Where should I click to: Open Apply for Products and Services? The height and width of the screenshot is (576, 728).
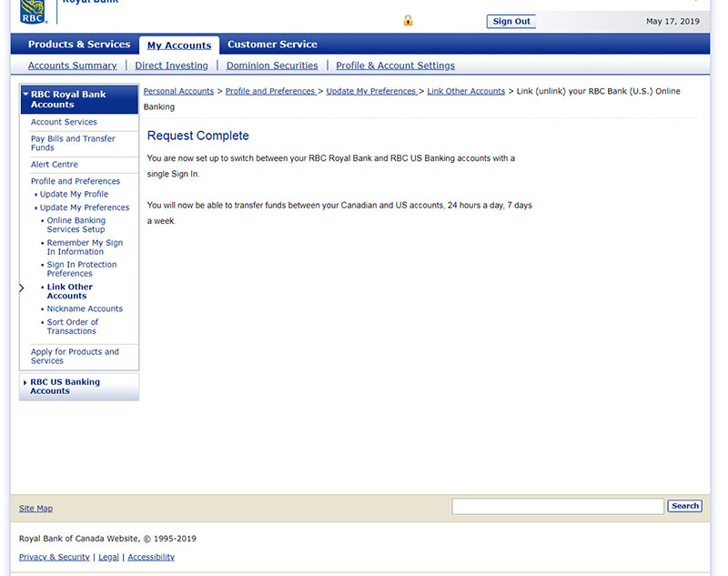75,356
